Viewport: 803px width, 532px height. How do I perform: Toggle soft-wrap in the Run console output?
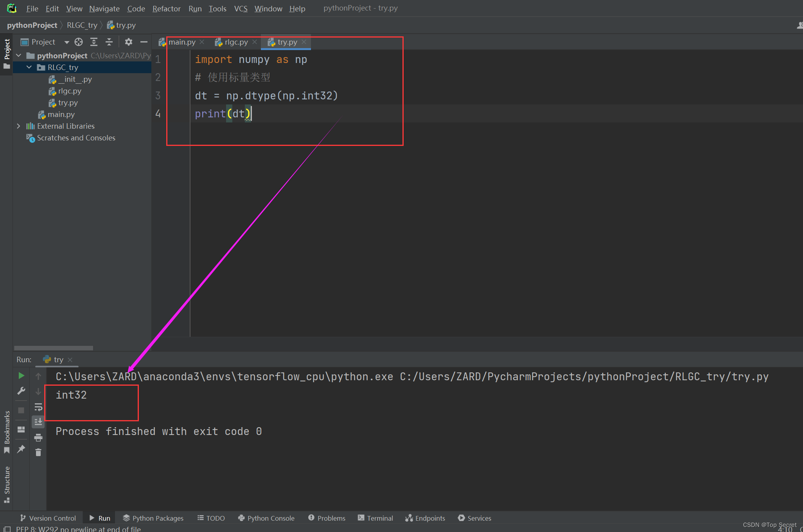tap(38, 407)
